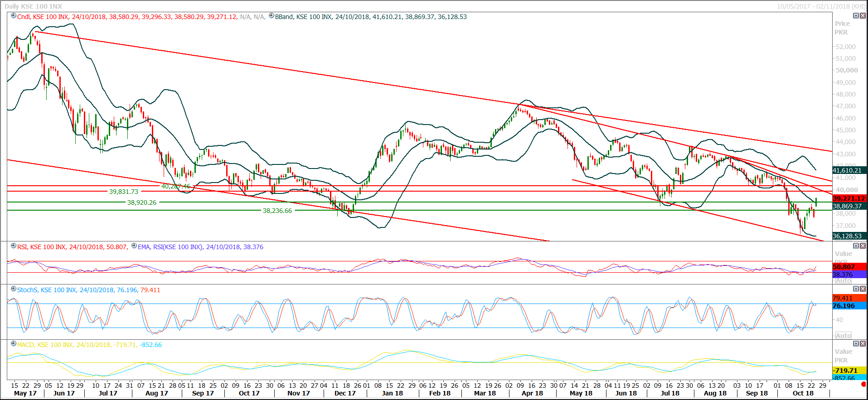The image size is (868, 400).
Task: Click the clock icon beside StochS label
Action: (14, 289)
